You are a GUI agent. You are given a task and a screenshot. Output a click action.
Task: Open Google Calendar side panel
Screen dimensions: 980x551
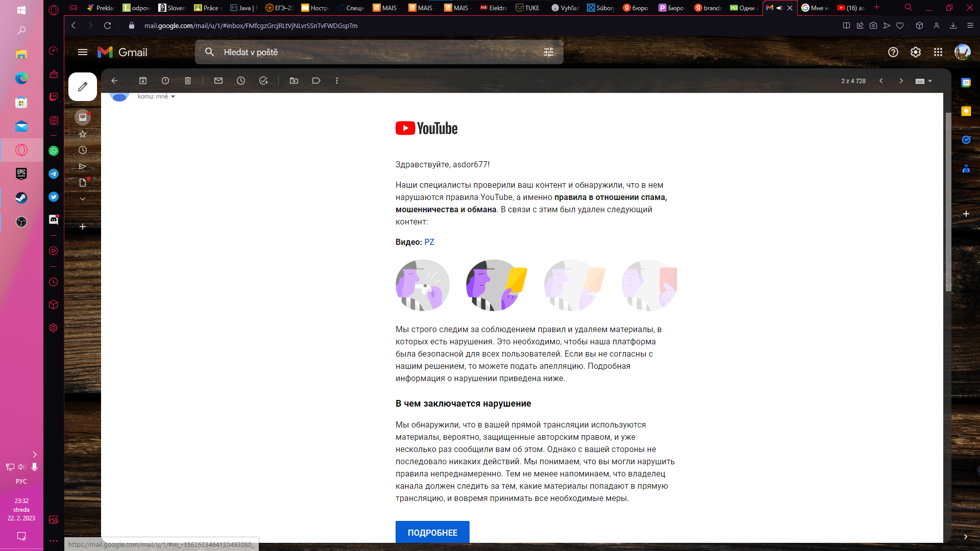966,83
